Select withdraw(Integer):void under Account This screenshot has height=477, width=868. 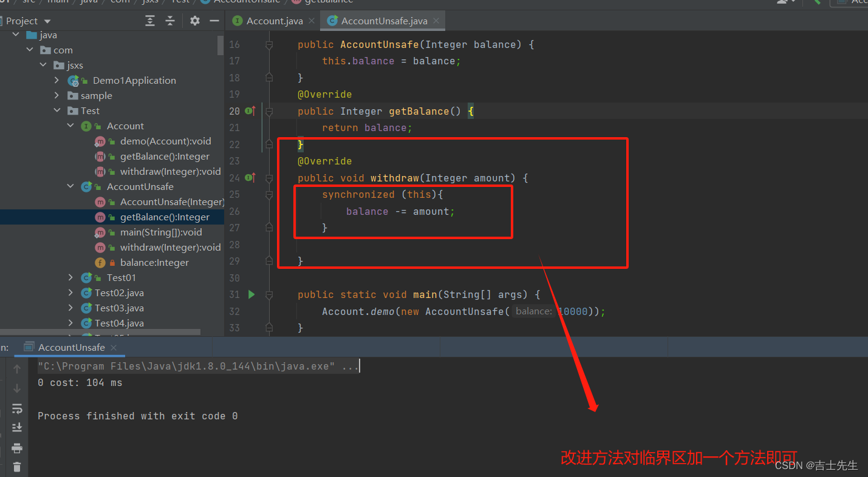pos(171,172)
